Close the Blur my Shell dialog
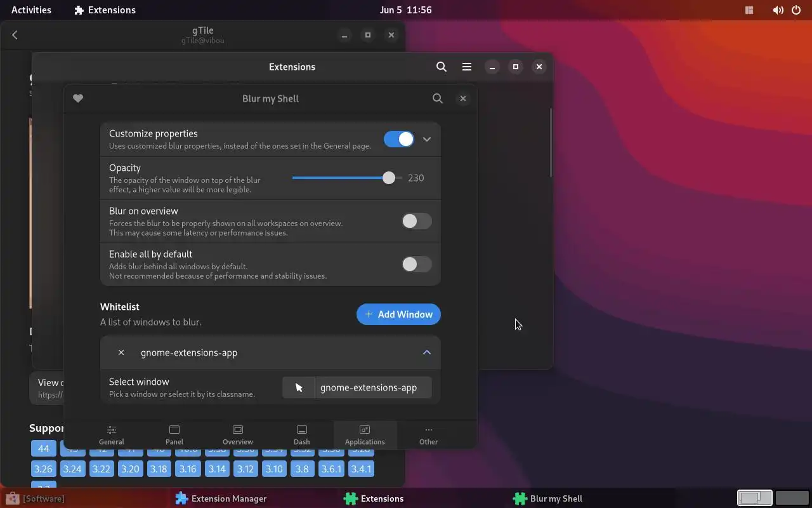Screen dimensions: 812x508 click(463, 98)
